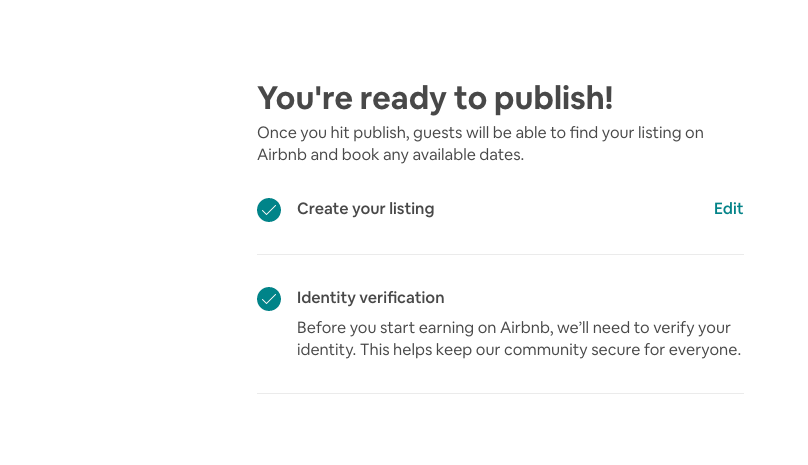
Task: Click the word "listing" in Create your listing
Action: [x=410, y=209]
